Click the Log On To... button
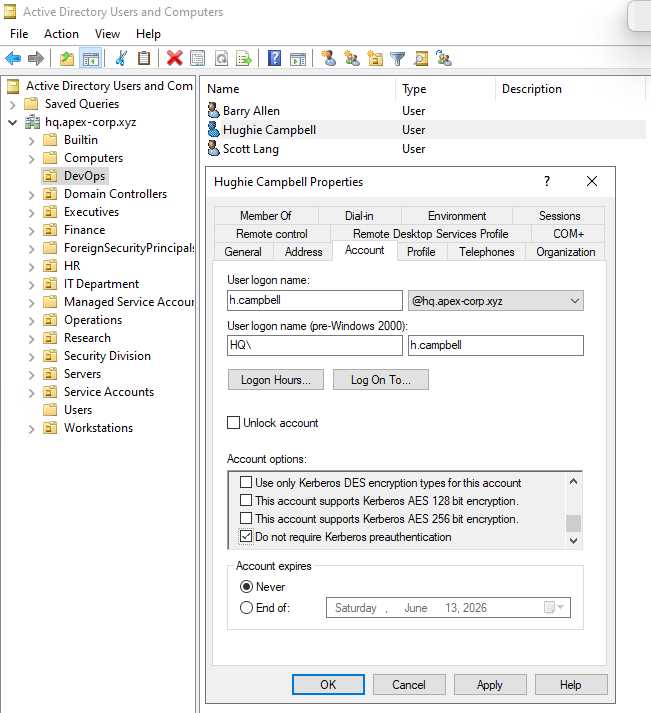The width and height of the screenshot is (651, 713). click(x=381, y=380)
